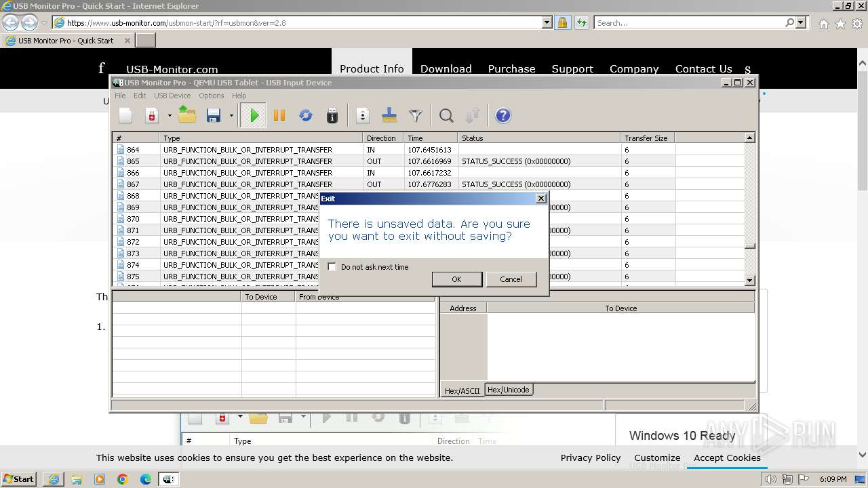Click Cancel in the Exit dialog
868x488 pixels.
(x=511, y=279)
